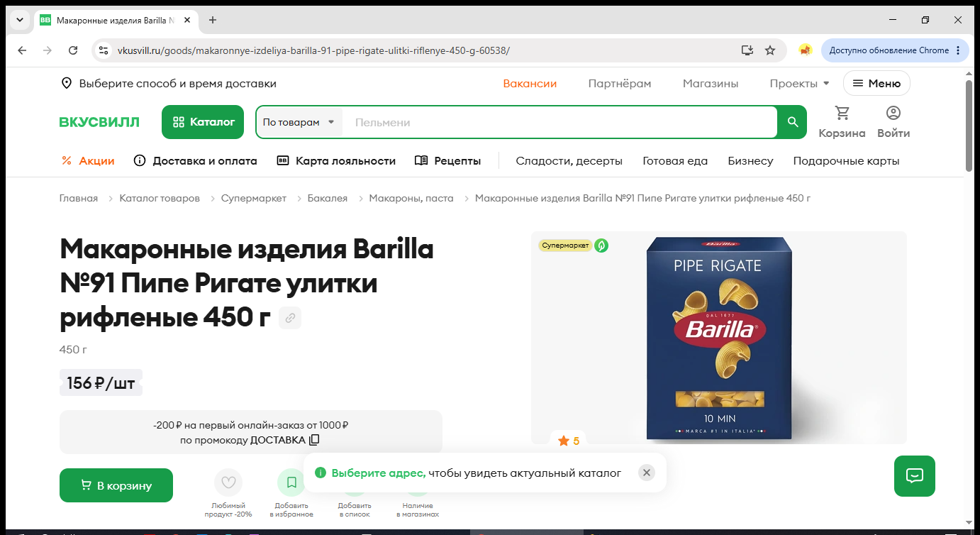Close the Макаронные изделия Barilla browser tab
980x535 pixels.
[x=187, y=20]
